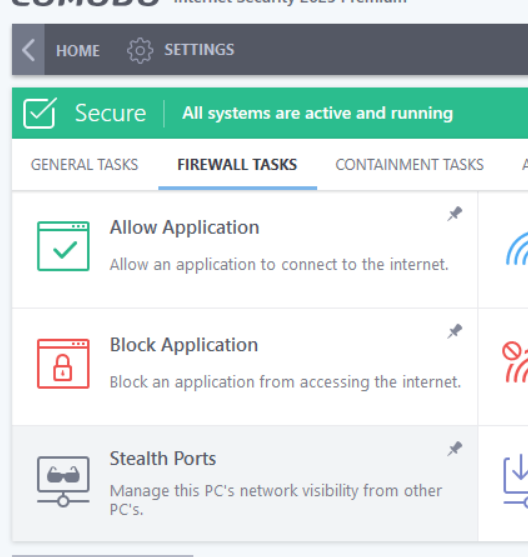This screenshot has height=557, width=528.
Task: Click the Block Application lock icon
Action: point(63,364)
